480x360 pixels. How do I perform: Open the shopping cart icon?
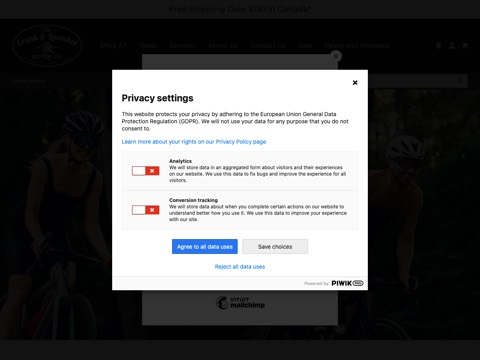(x=465, y=46)
